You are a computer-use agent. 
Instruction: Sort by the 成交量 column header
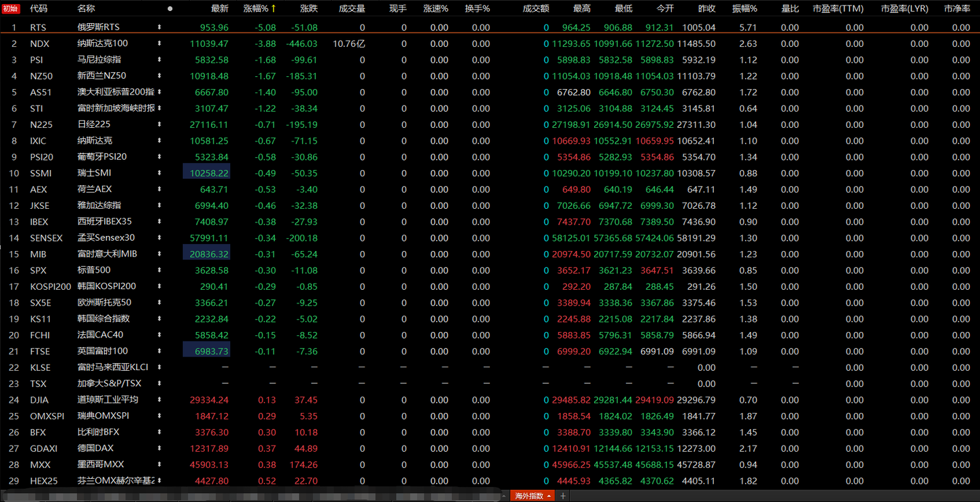[x=352, y=9]
